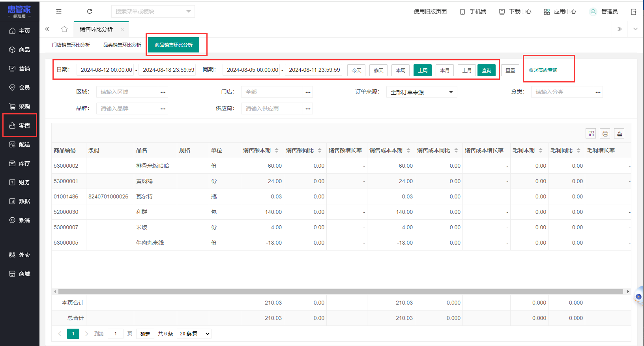Image resolution: width=644 pixels, height=346 pixels.
Task: Open 商城 in the sidebar
Action: [20, 274]
